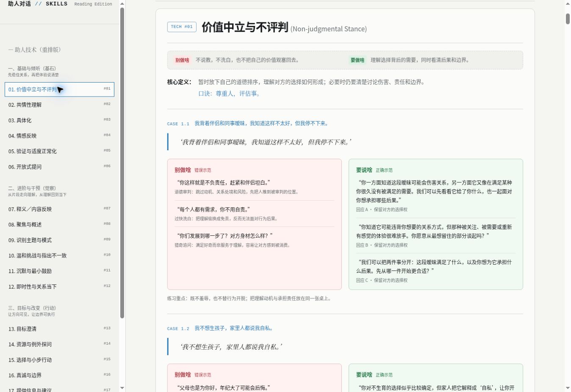The image size is (571, 392).
Task: Open 09. 识别主题与模式
Action: (59, 240)
